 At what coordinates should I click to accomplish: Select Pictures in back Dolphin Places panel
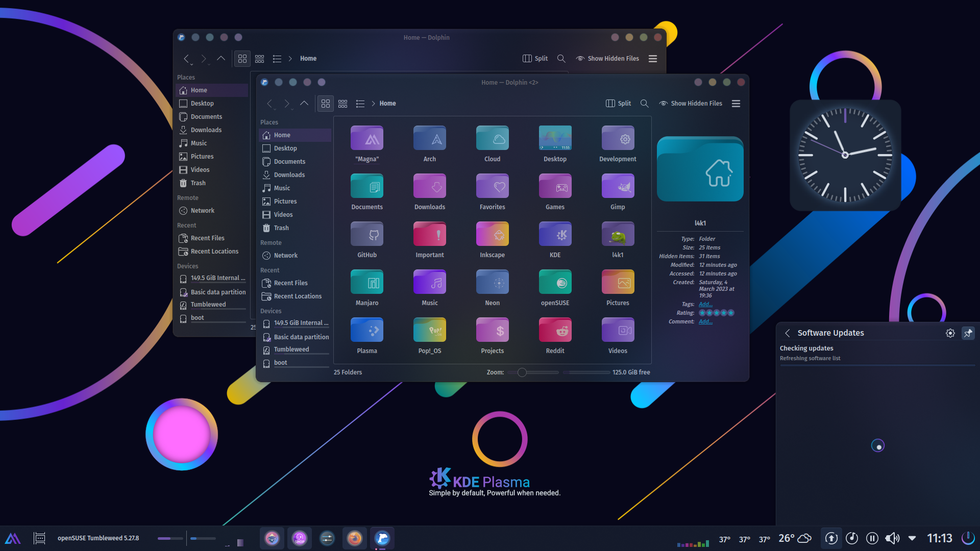click(x=212, y=157)
